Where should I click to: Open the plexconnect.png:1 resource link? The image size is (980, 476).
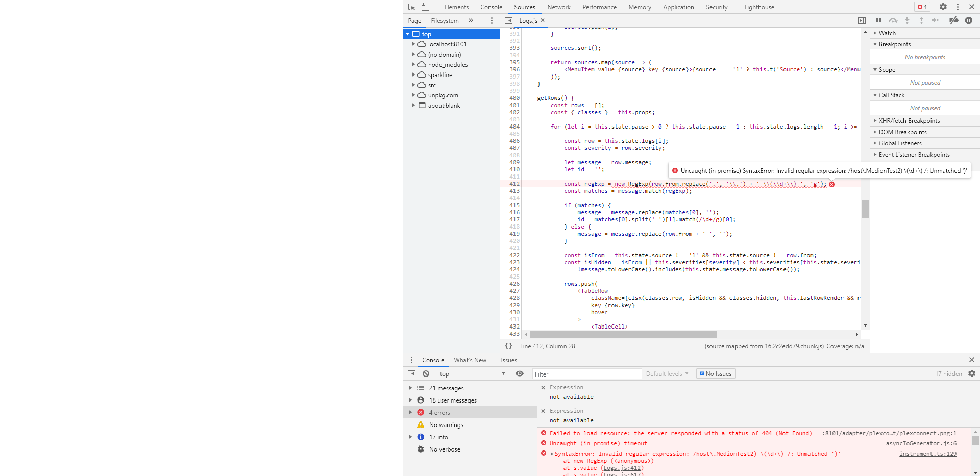point(889,433)
